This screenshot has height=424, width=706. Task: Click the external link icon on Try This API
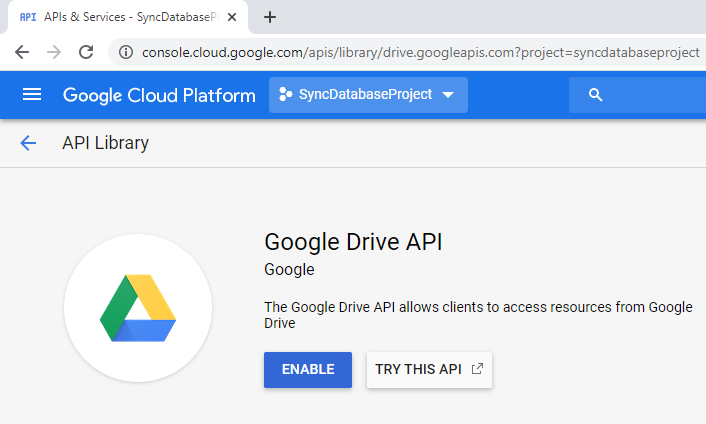click(x=477, y=369)
